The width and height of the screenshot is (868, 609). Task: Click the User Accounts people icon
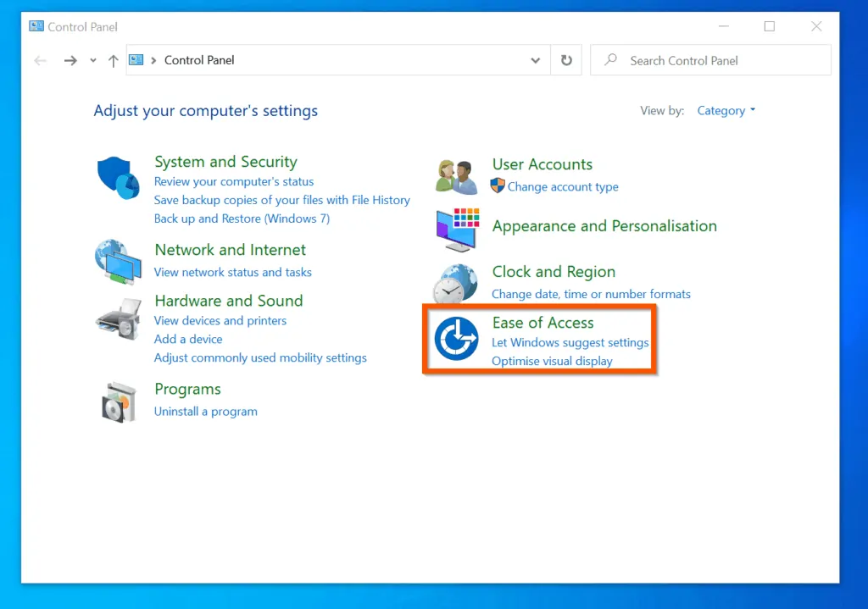tap(456, 177)
